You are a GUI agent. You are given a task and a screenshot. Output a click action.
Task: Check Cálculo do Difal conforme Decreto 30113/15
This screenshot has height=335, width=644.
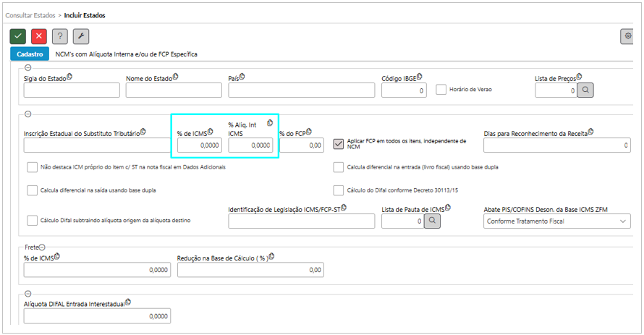tap(339, 190)
